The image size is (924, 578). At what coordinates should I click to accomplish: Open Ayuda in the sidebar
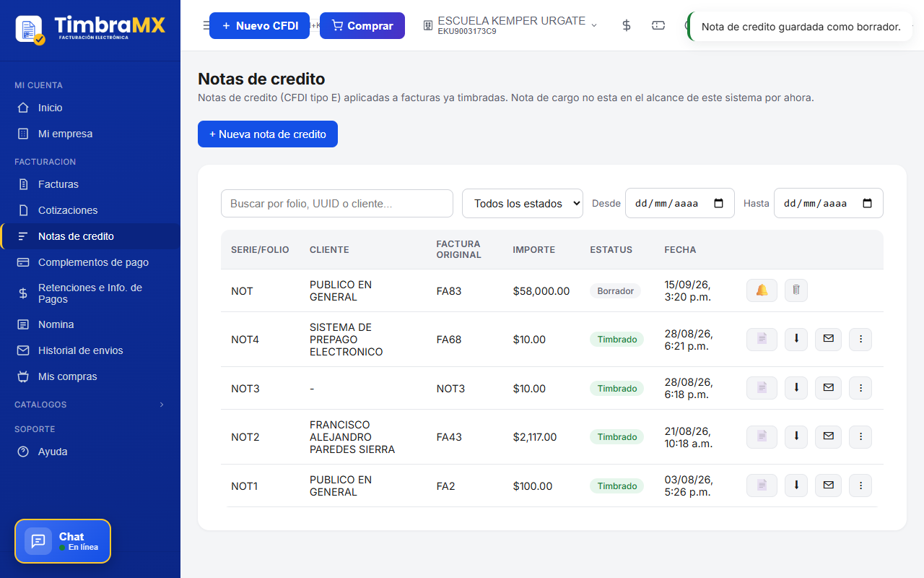click(90, 452)
